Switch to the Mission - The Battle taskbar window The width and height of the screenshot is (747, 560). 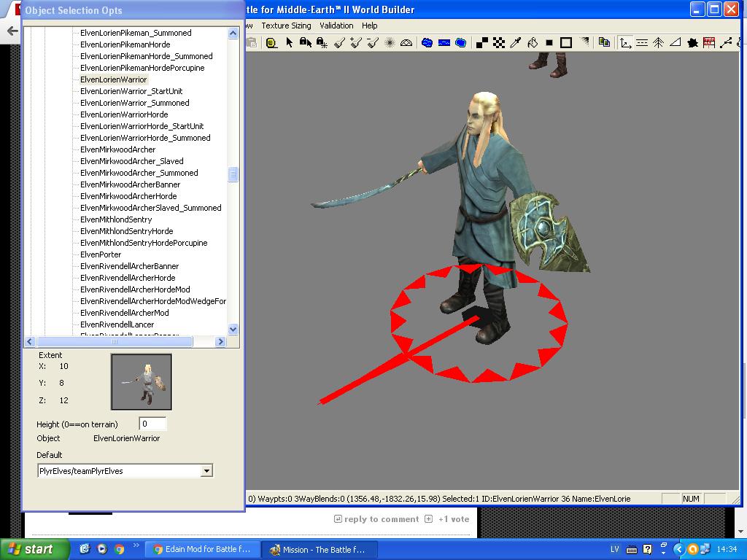(320, 549)
